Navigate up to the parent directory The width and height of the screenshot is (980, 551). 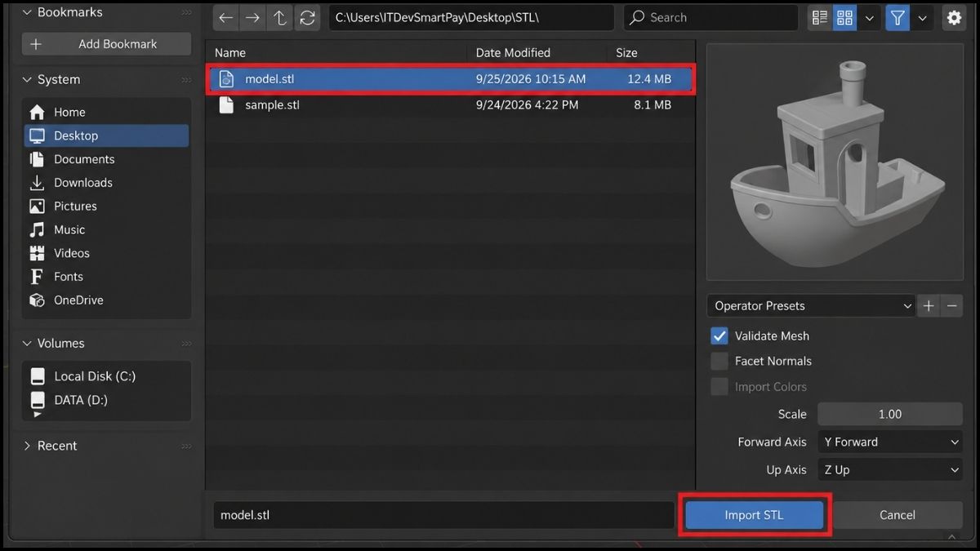(280, 17)
